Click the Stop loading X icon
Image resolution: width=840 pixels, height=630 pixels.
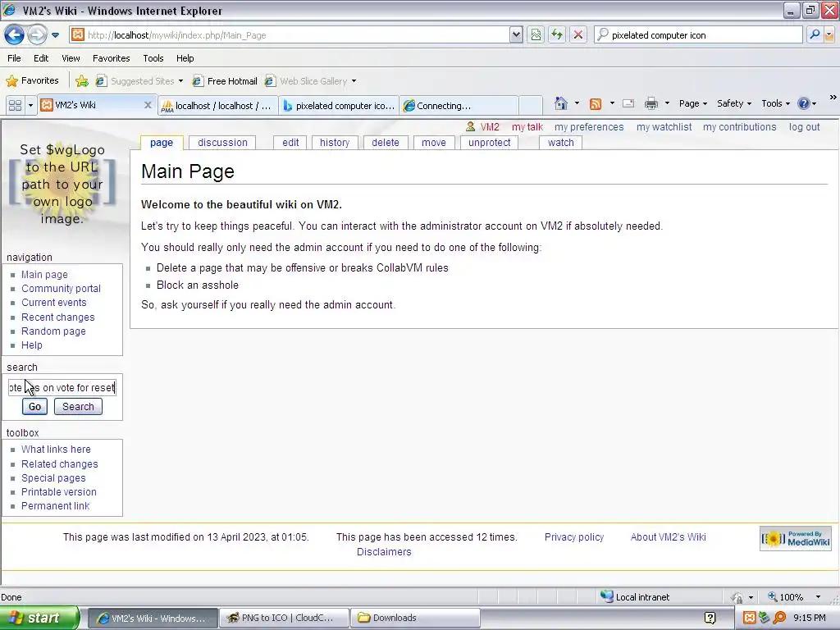pos(578,35)
